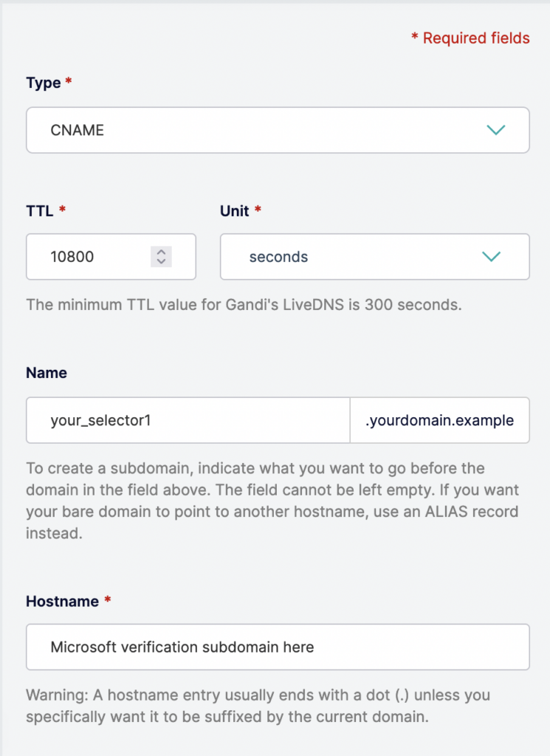Viewport: 550px width, 756px height.
Task: Click the down arrow to decrease TTL
Action: click(161, 261)
